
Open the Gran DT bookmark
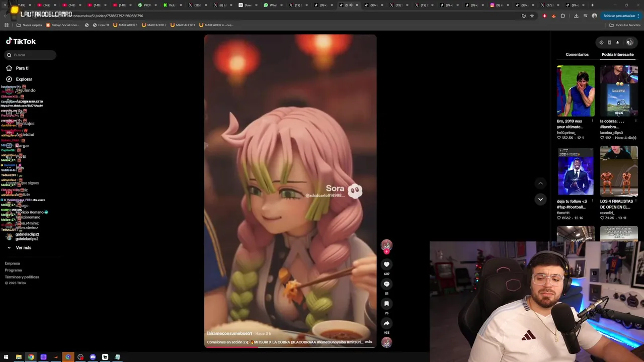point(101,25)
